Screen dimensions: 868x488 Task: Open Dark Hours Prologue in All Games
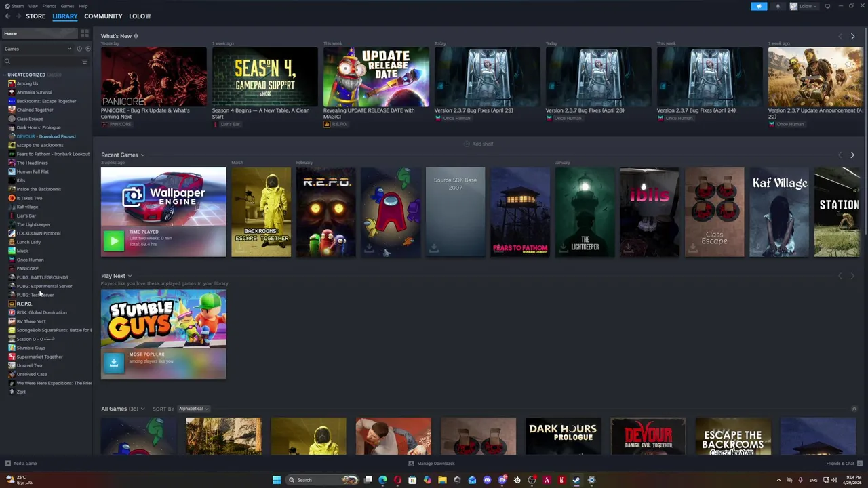563,436
